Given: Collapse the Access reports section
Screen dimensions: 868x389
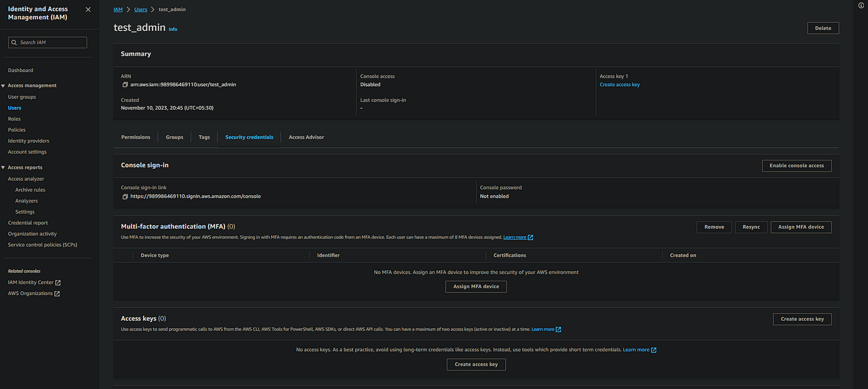Looking at the screenshot, I should (x=3, y=167).
